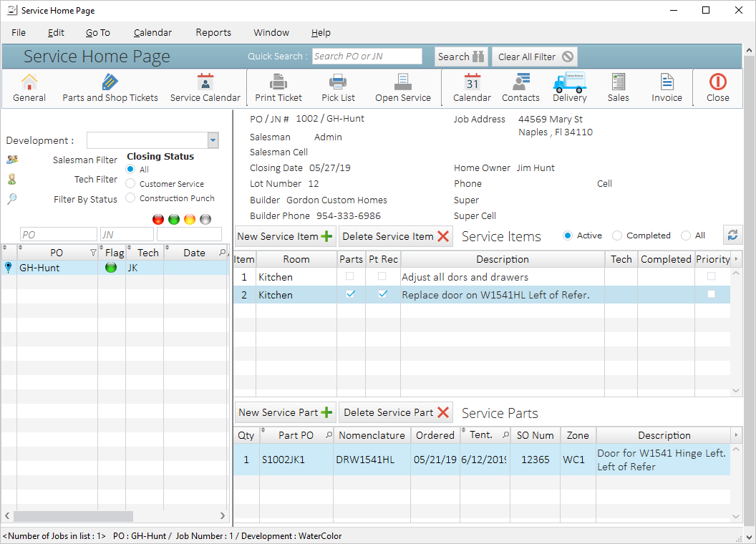Click the Quick Search input field
The width and height of the screenshot is (756, 544).
[x=367, y=57]
